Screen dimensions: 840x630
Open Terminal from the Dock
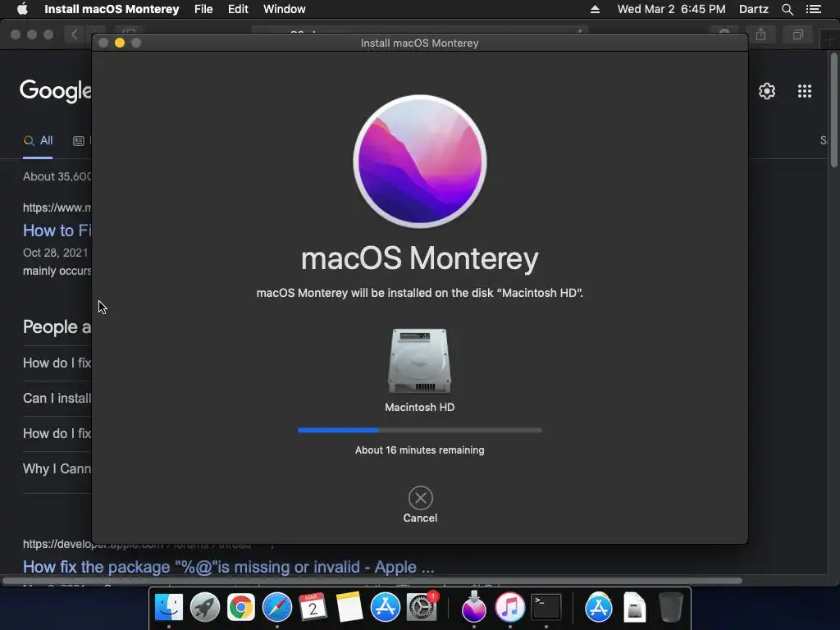click(546, 608)
